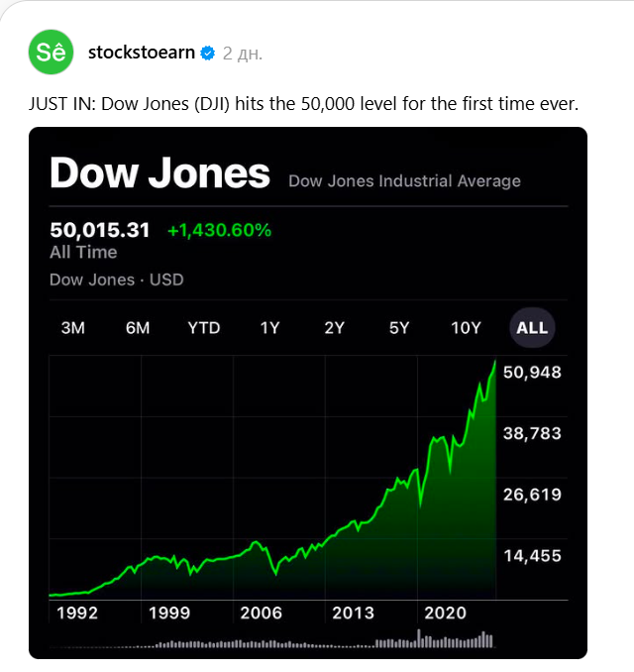Screen dimensions: 634x672
Task: Switch to the YTD range tab
Action: [x=204, y=328]
